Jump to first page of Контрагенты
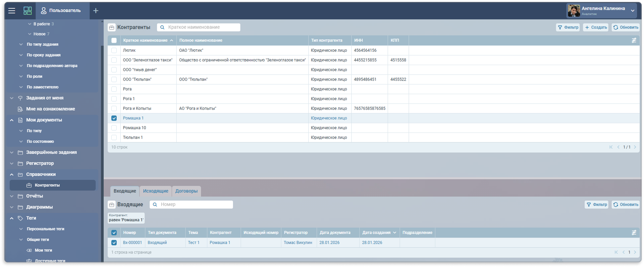Viewport: 644px width, 267px height. (611, 147)
